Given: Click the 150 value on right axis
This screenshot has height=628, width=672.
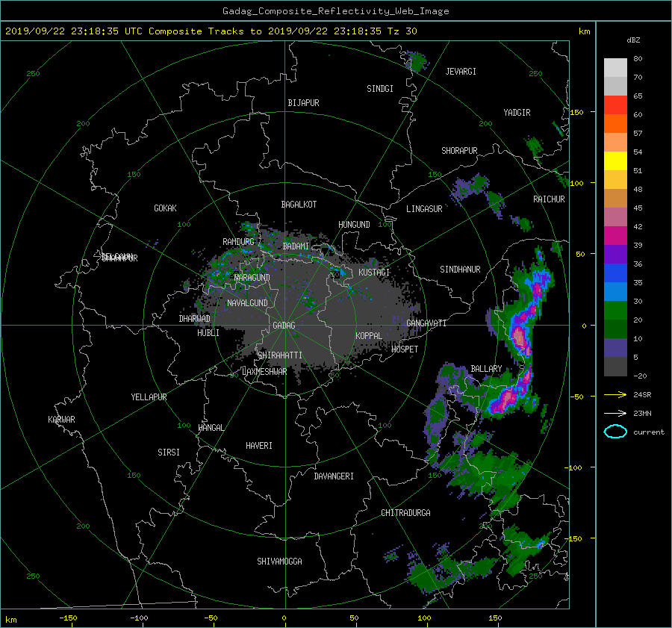Looking at the screenshot, I should [576, 112].
